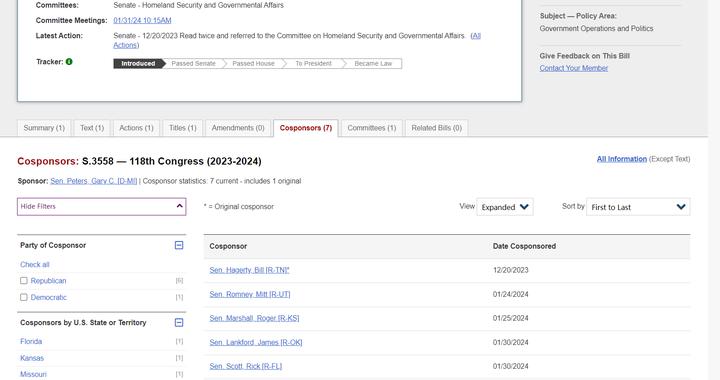Click Check all party filters
This screenshot has height=380, width=720.
point(34,264)
